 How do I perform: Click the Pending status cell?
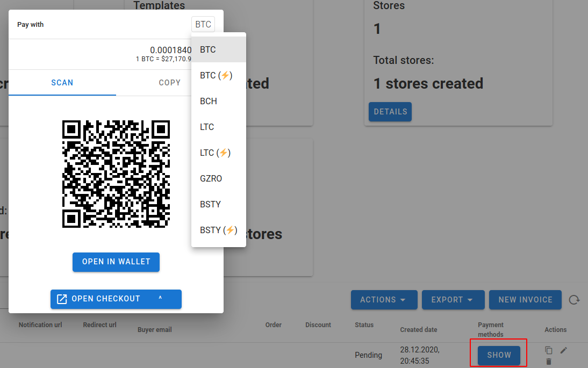tap(368, 355)
